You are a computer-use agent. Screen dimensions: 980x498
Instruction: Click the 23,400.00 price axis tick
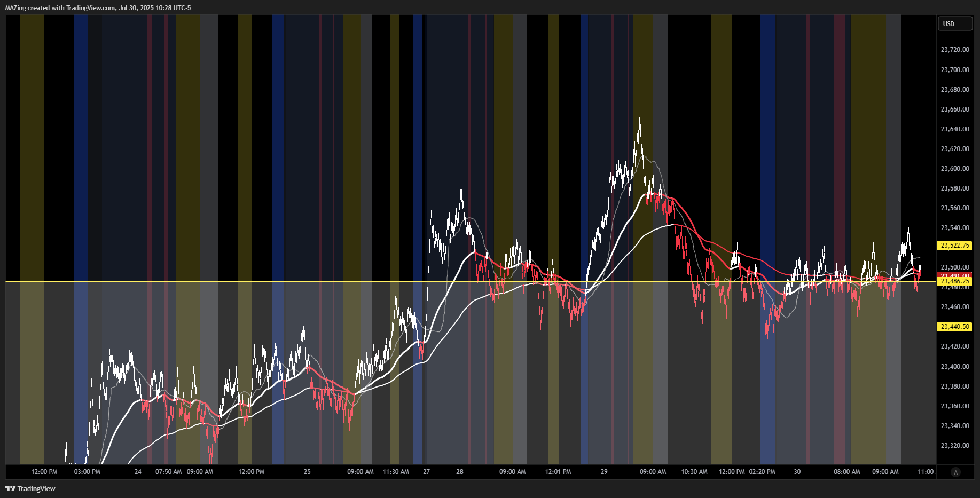[955, 366]
